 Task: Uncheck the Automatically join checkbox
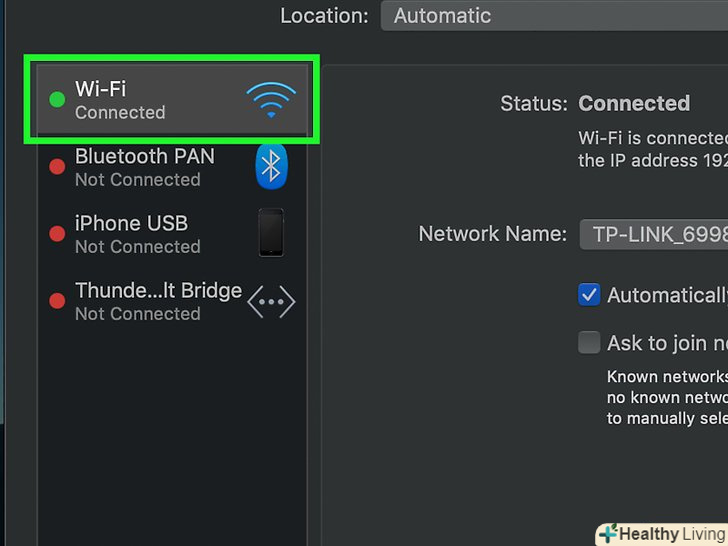[x=589, y=294]
